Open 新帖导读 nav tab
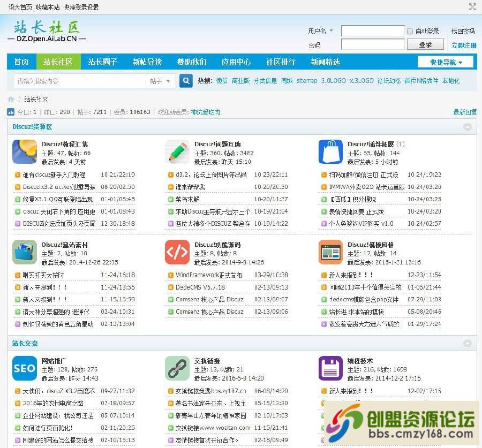The height and width of the screenshot is (448, 482). click(x=147, y=62)
